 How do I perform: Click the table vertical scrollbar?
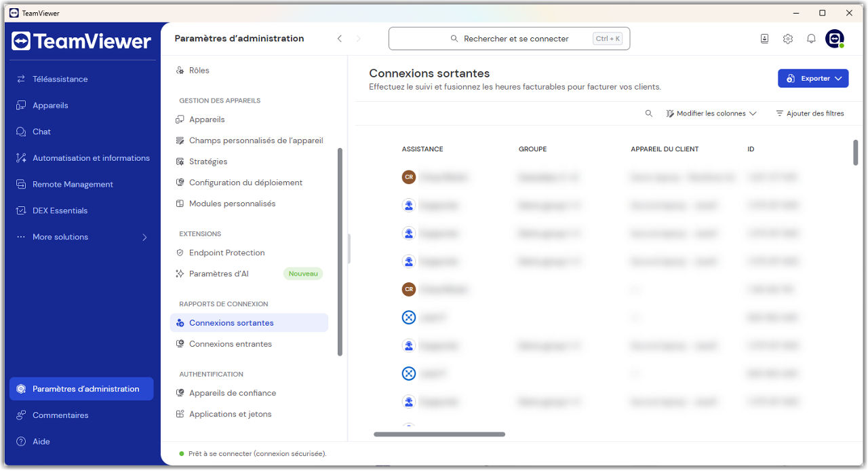pos(856,152)
